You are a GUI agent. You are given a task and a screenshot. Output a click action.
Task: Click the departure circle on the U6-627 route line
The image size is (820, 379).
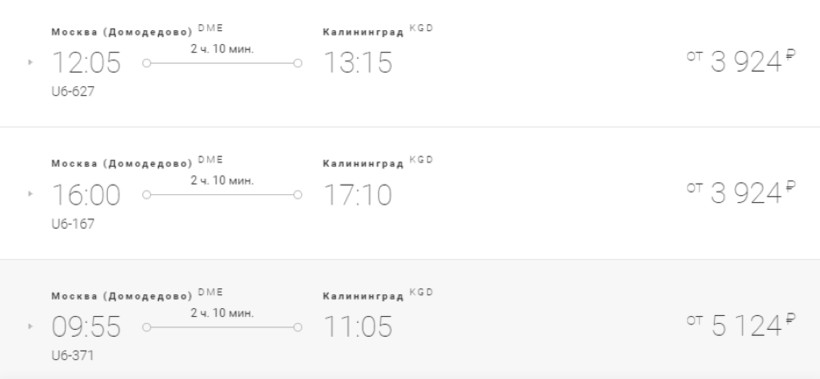tap(147, 63)
